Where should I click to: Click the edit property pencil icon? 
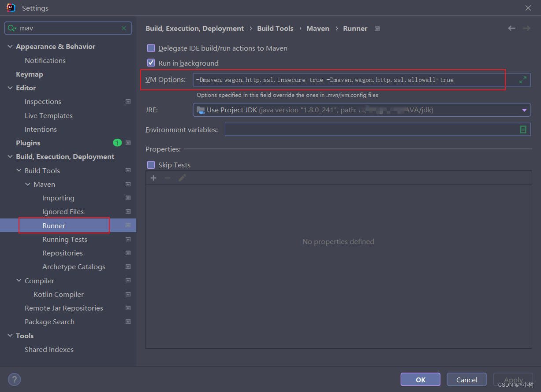[182, 178]
